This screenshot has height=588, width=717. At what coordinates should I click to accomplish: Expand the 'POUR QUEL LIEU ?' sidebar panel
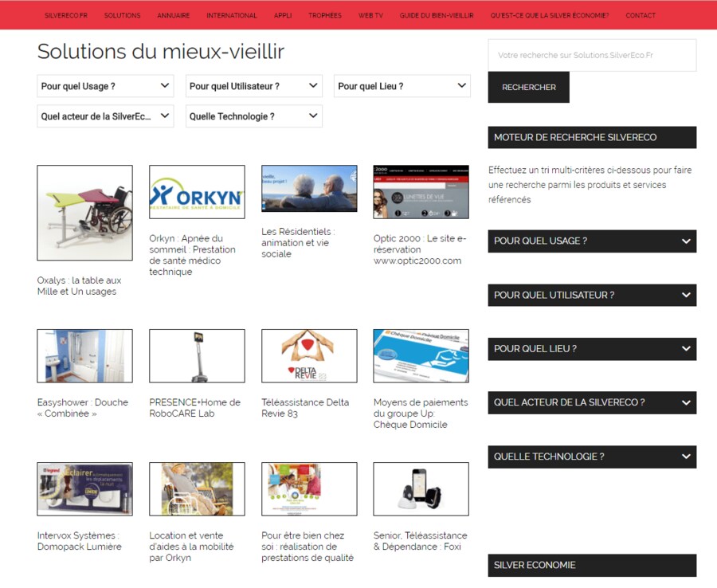(592, 349)
